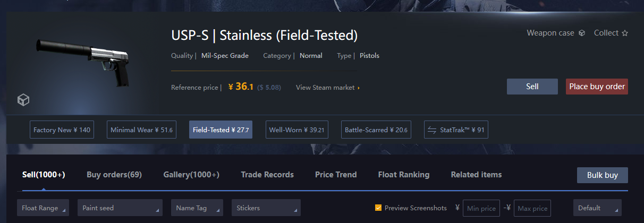Expand the Stickers filter dropdown

[x=266, y=208]
